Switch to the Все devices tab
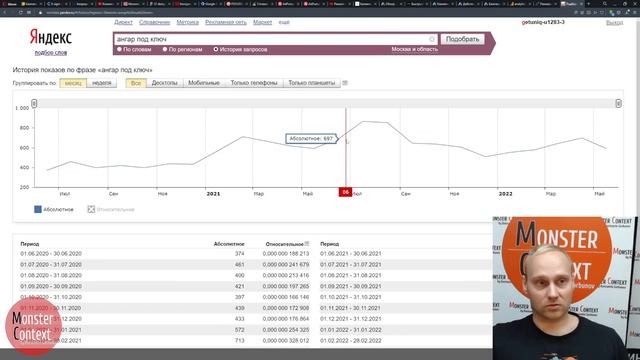The image size is (640, 360). (136, 83)
